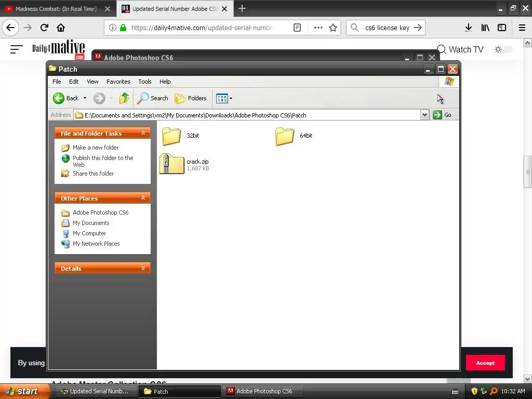Screen dimensions: 532x399
Task: Accept the cookie notice
Action: click(485, 363)
